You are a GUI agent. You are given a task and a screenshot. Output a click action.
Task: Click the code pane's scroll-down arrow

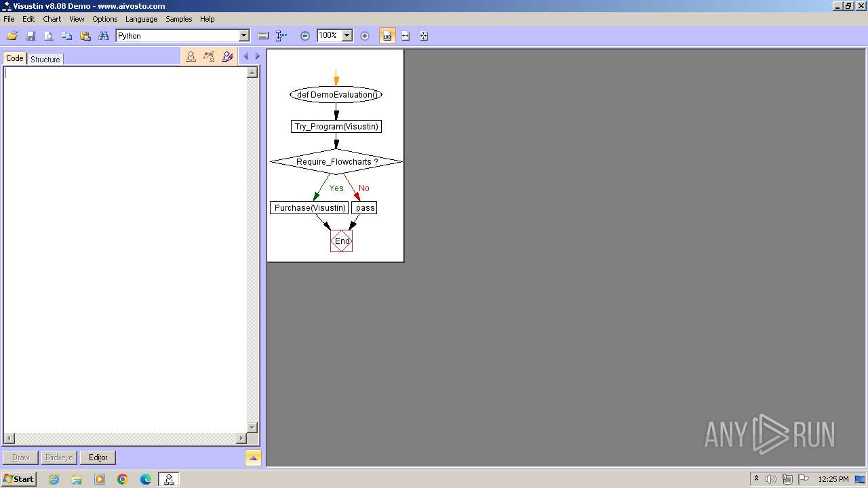pyautogui.click(x=252, y=428)
